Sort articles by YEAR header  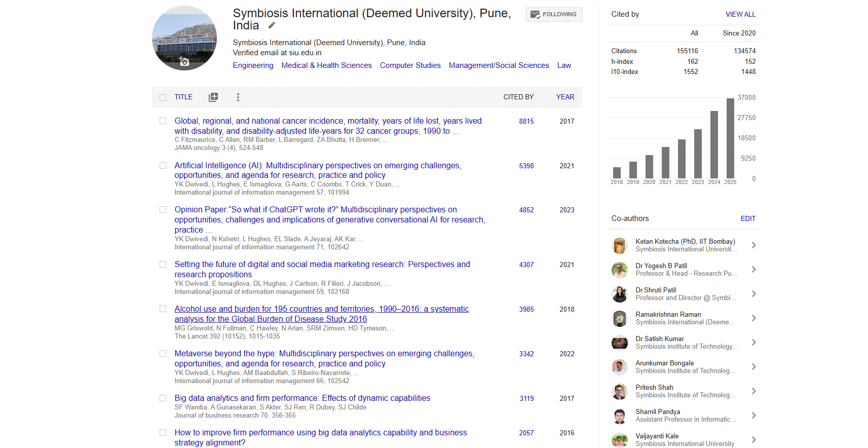pos(565,97)
